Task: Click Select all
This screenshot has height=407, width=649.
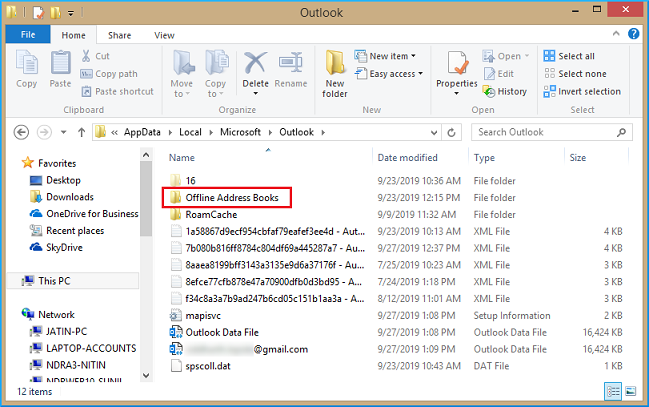Action: (569, 56)
